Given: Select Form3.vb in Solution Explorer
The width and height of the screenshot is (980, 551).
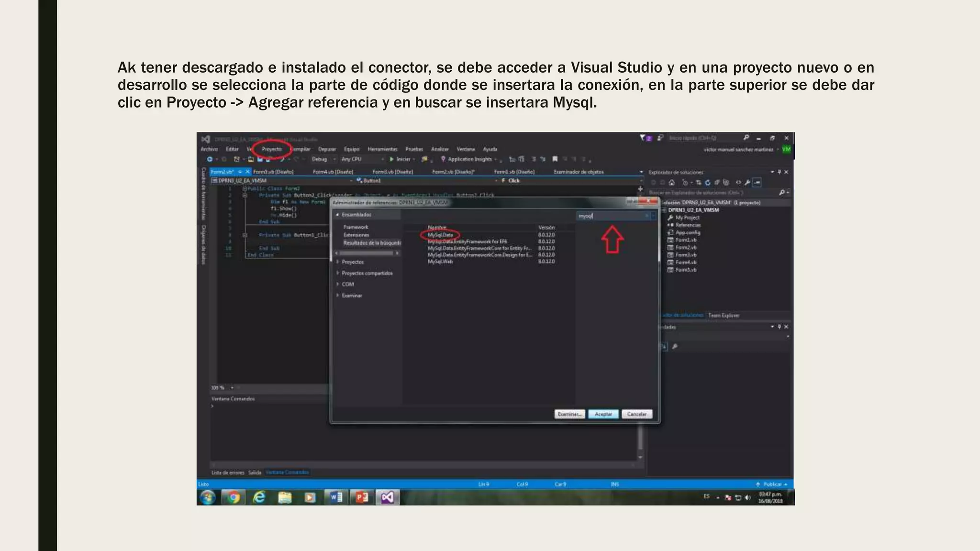Looking at the screenshot, I should [x=686, y=255].
